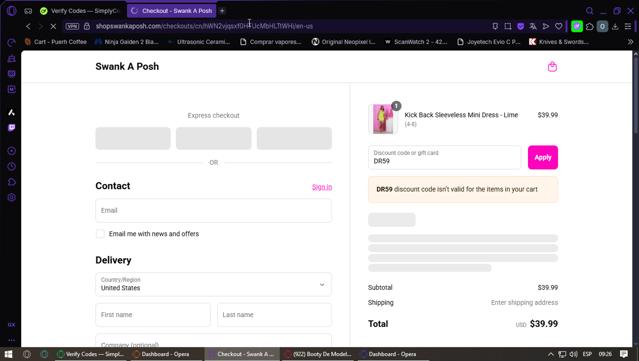The image size is (639, 361).
Task: Open Easy Setup menu icon
Action: (x=628, y=26)
